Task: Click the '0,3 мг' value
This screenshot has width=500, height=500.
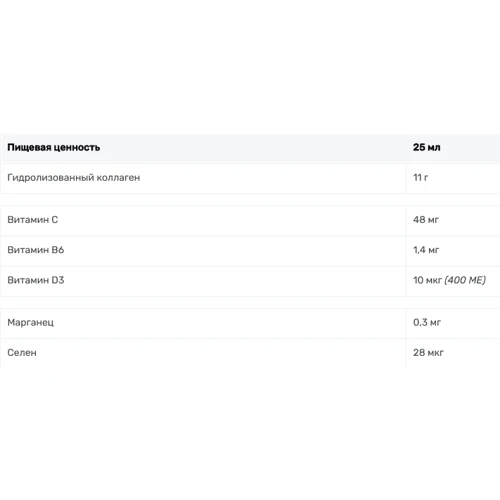Action: pos(427,322)
